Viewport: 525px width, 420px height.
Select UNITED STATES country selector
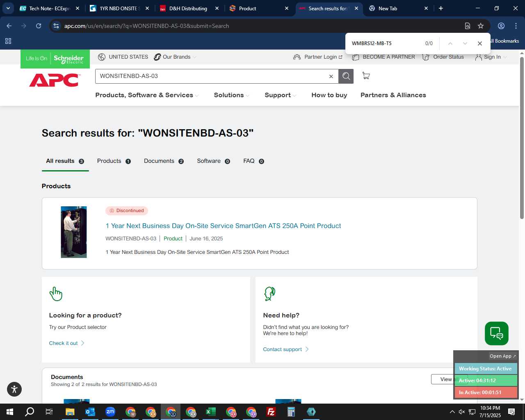coord(123,57)
